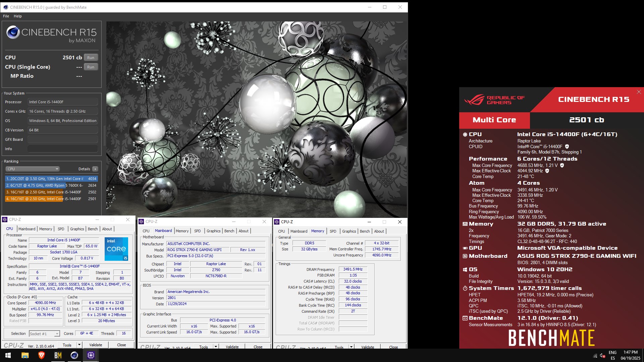
Task: Open the Ranking CPU dropdown
Action: click(x=33, y=169)
